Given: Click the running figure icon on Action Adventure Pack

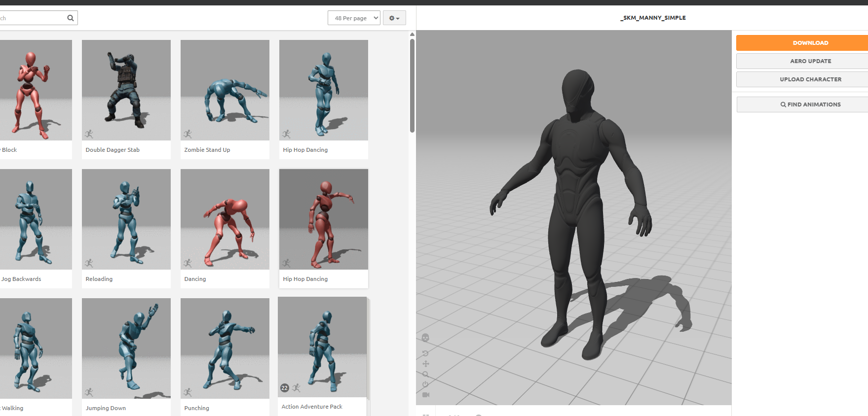Looking at the screenshot, I should pos(296,388).
